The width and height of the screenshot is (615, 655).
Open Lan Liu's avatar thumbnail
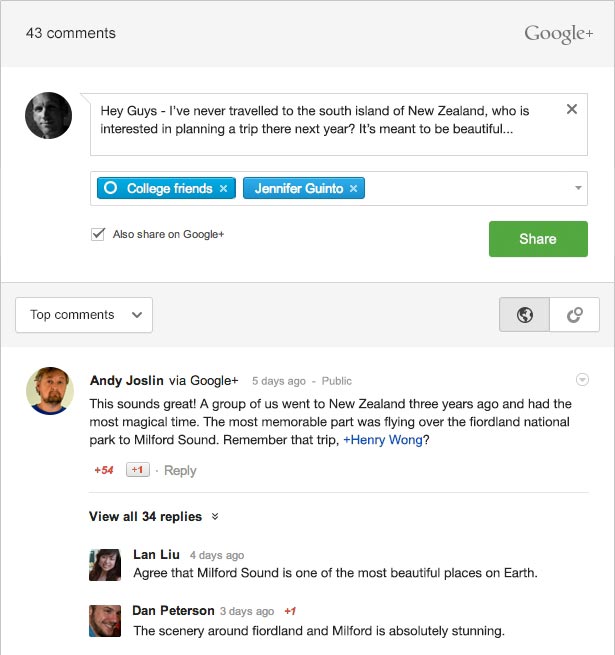105,565
